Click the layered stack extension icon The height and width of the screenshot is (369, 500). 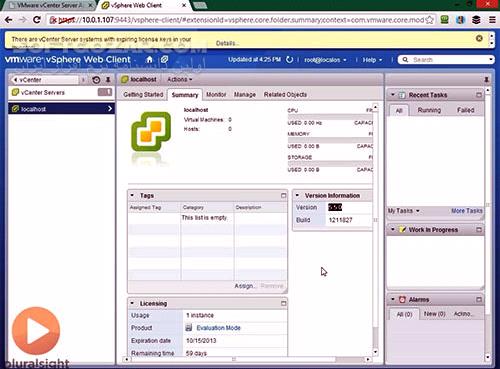click(476, 20)
